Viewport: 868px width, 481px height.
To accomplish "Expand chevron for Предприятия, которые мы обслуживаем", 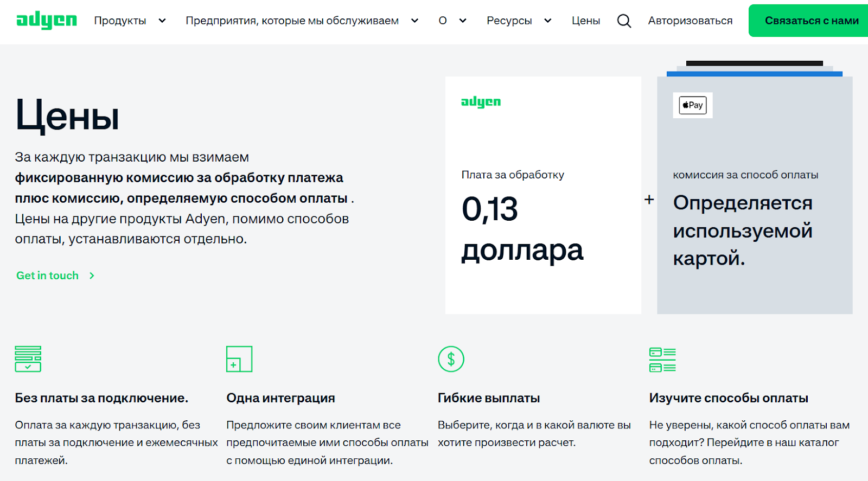I will (x=414, y=21).
